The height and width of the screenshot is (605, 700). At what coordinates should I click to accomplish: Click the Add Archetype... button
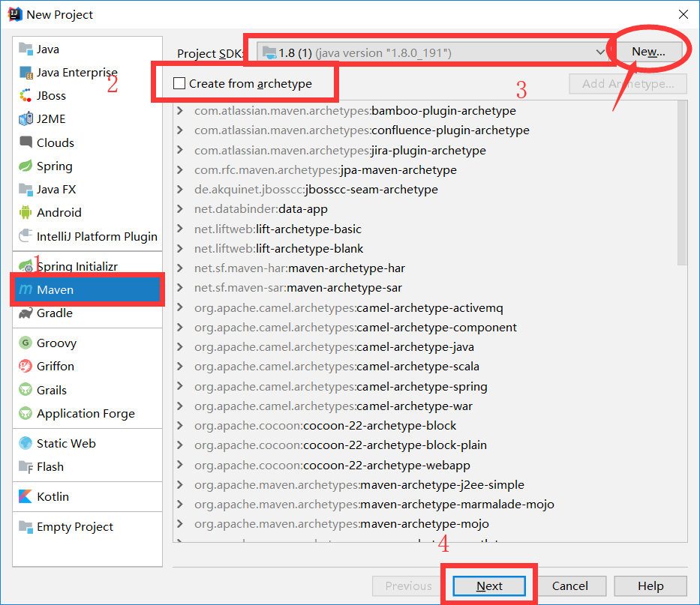point(628,83)
